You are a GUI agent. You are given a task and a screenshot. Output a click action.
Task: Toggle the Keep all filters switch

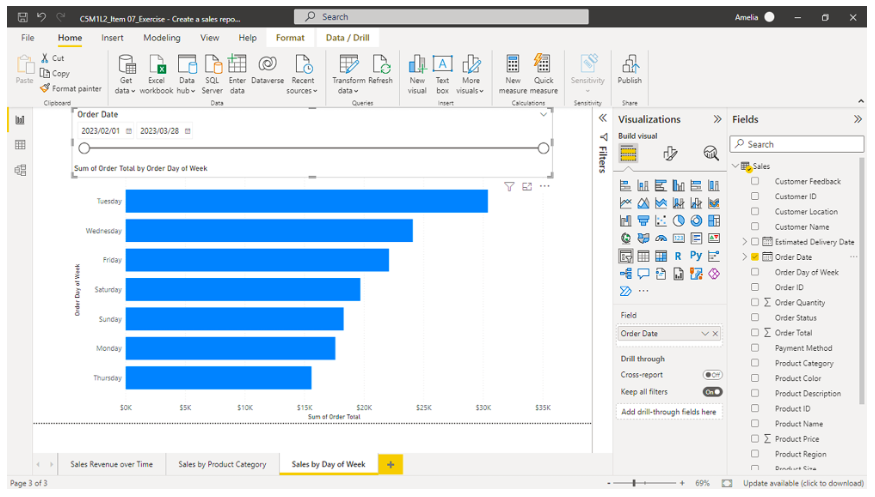pyautogui.click(x=712, y=392)
